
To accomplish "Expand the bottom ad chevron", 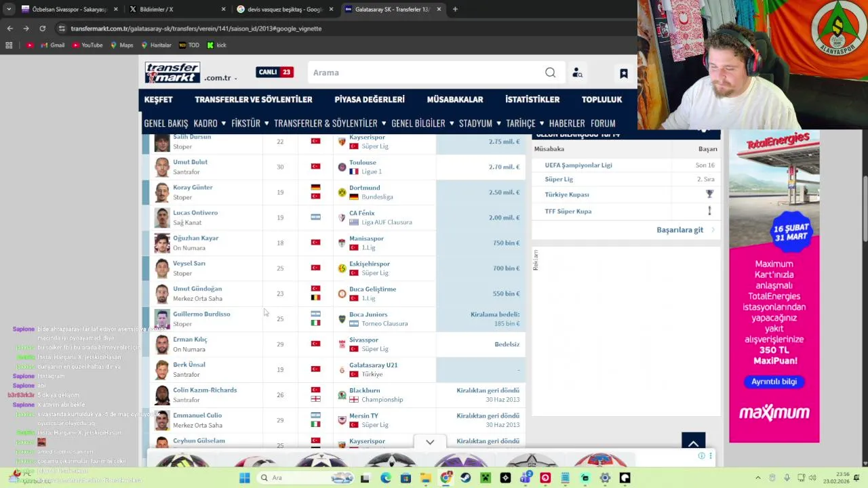I will click(x=430, y=442).
